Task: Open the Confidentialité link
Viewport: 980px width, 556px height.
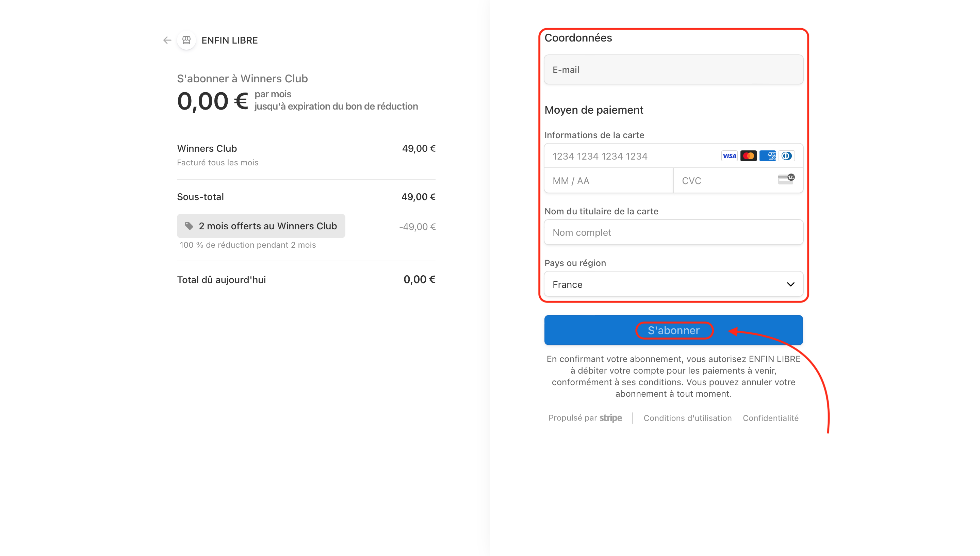Action: (770, 418)
